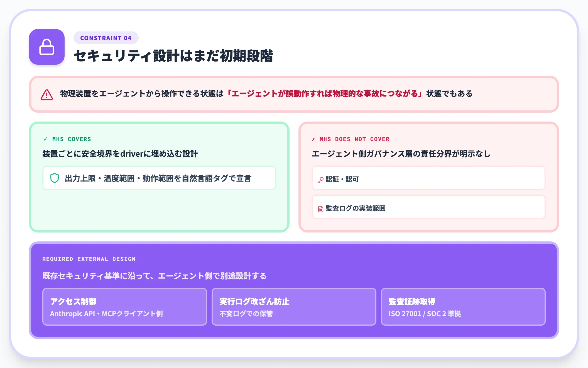
Task: Click text 不変ログでの保管
Action: pos(246,314)
